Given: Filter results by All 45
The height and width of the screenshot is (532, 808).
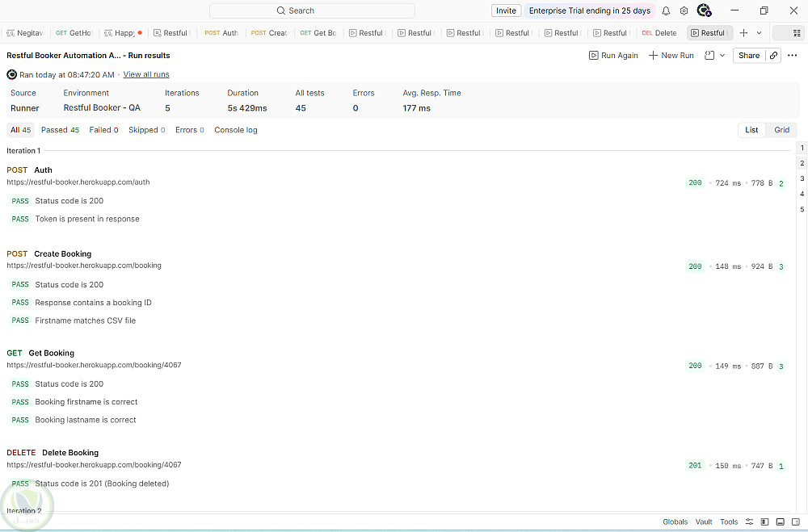Looking at the screenshot, I should pyautogui.click(x=21, y=130).
